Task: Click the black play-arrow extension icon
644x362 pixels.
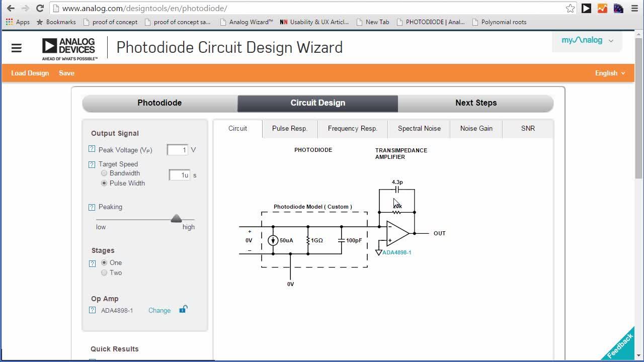Action: tap(586, 8)
